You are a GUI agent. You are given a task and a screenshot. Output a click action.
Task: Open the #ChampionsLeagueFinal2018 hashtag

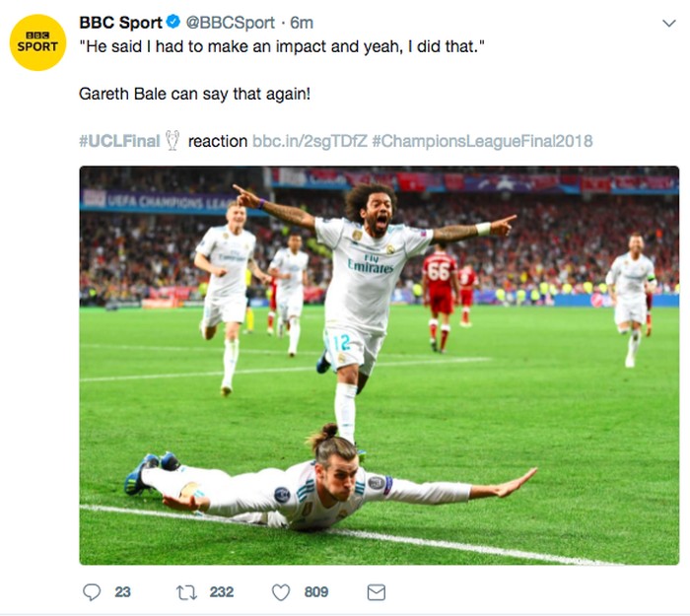[482, 141]
